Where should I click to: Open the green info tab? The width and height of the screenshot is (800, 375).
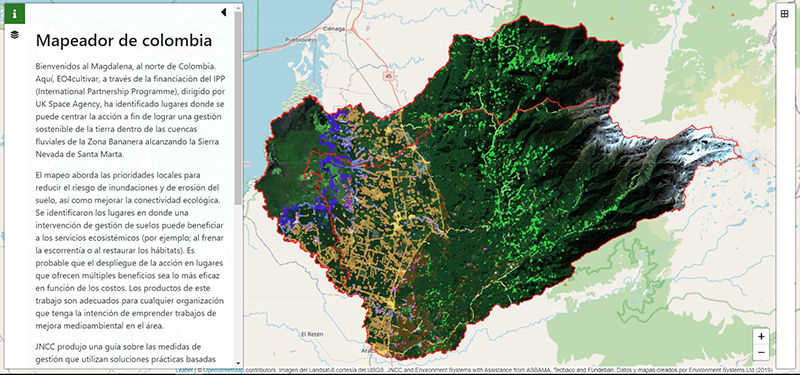point(15,14)
